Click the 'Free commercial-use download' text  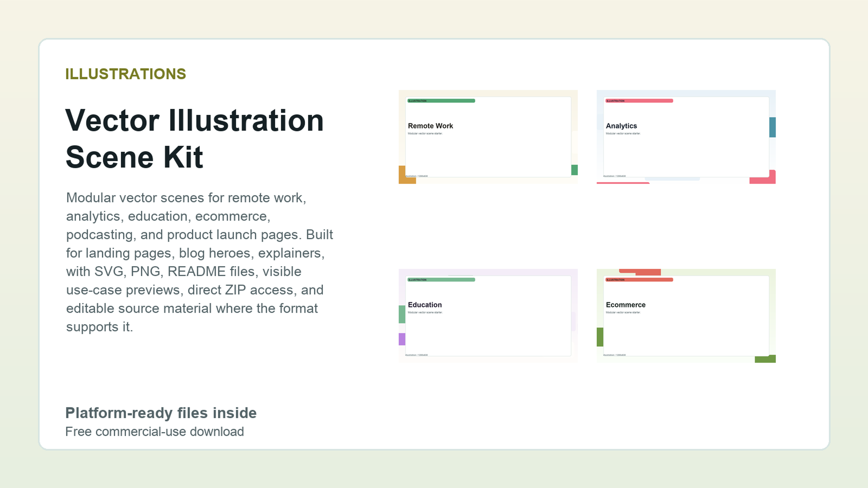tap(154, 431)
